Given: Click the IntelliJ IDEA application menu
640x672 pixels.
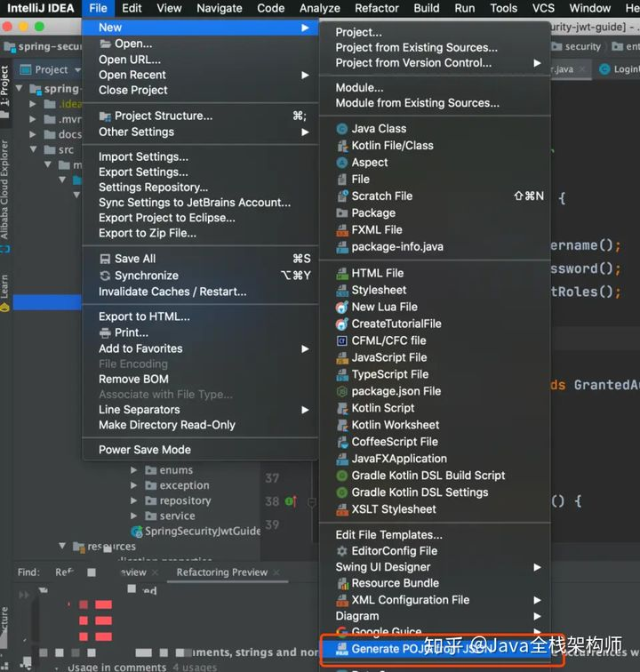Looking at the screenshot, I should (x=40, y=8).
